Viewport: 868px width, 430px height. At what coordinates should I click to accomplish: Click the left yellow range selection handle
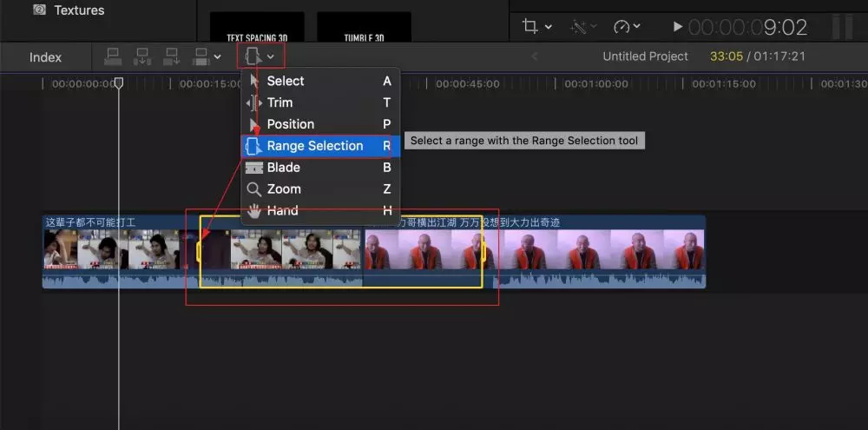pyautogui.click(x=200, y=251)
